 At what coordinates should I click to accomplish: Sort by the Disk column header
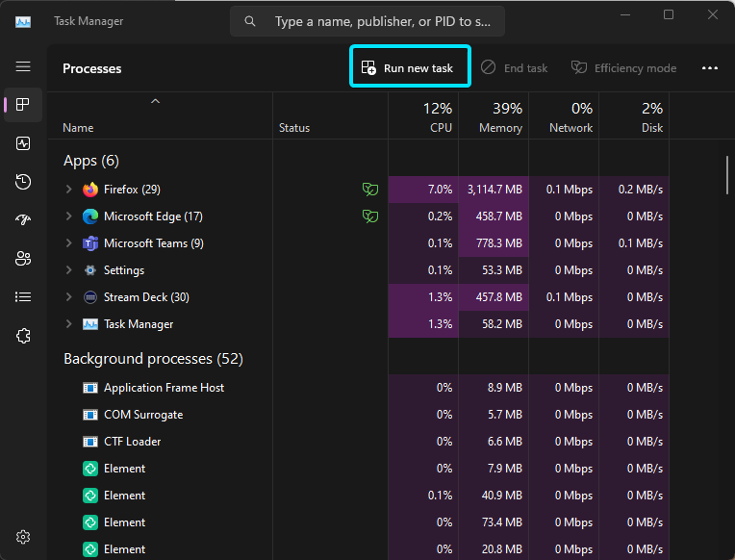coord(634,115)
